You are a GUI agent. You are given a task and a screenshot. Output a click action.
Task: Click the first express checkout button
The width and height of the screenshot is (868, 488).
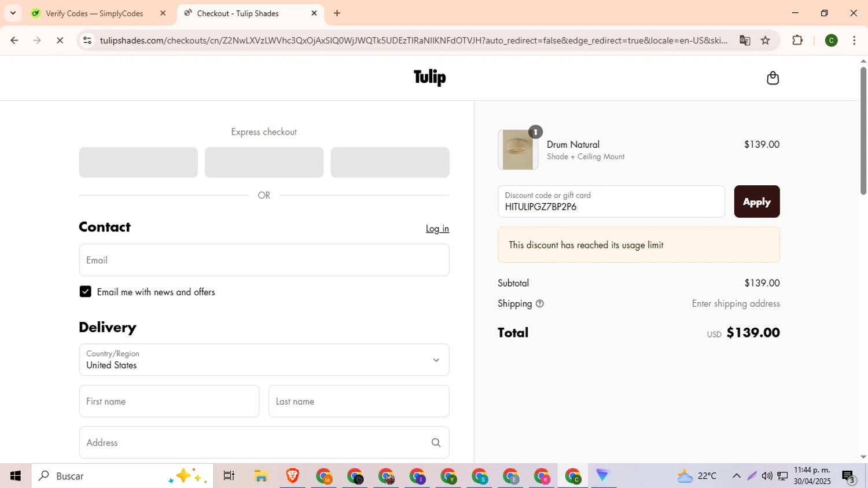click(138, 162)
